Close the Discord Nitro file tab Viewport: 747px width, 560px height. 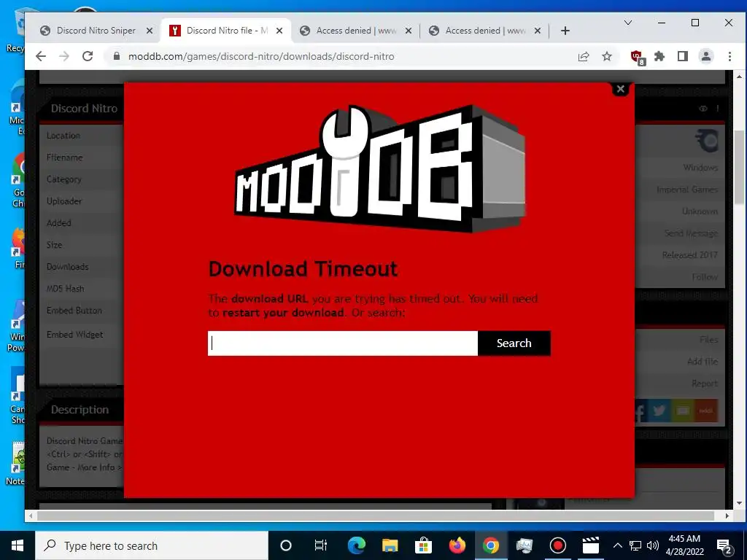coord(279,31)
